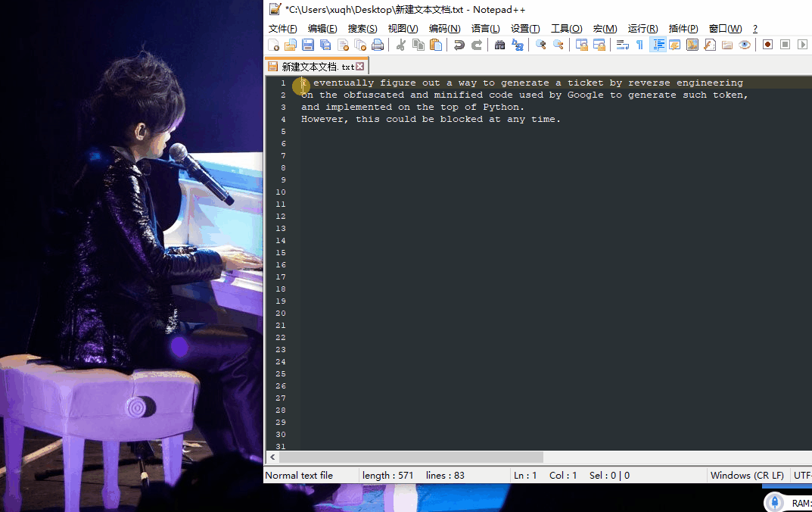
Task: Open Folder as Workspace toolbar icon
Action: [727, 45]
